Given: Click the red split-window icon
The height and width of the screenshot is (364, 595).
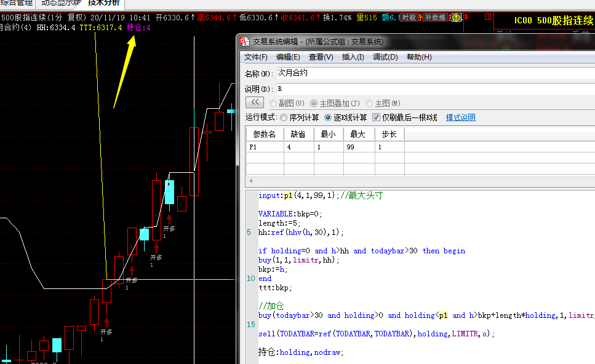Looking at the screenshot, I should click(488, 17).
